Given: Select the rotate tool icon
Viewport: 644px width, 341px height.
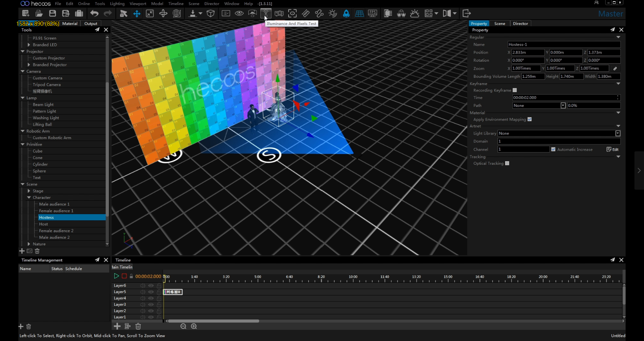Looking at the screenshot, I should [163, 13].
